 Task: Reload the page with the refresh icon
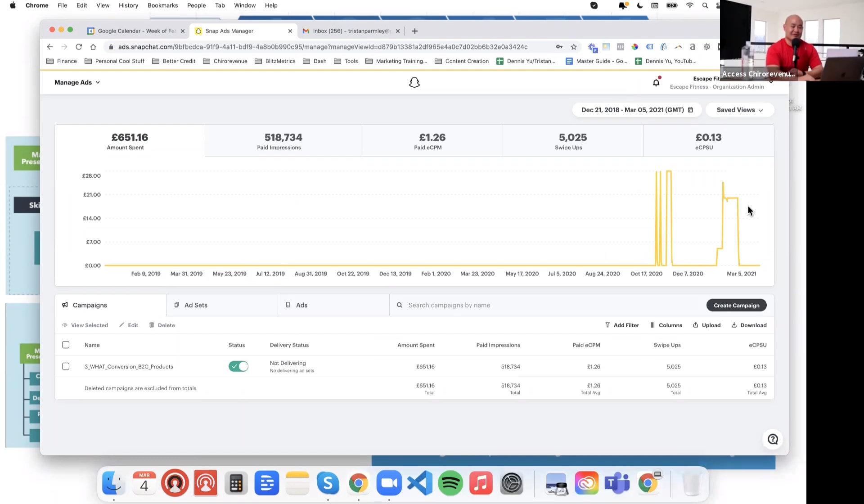79,47
